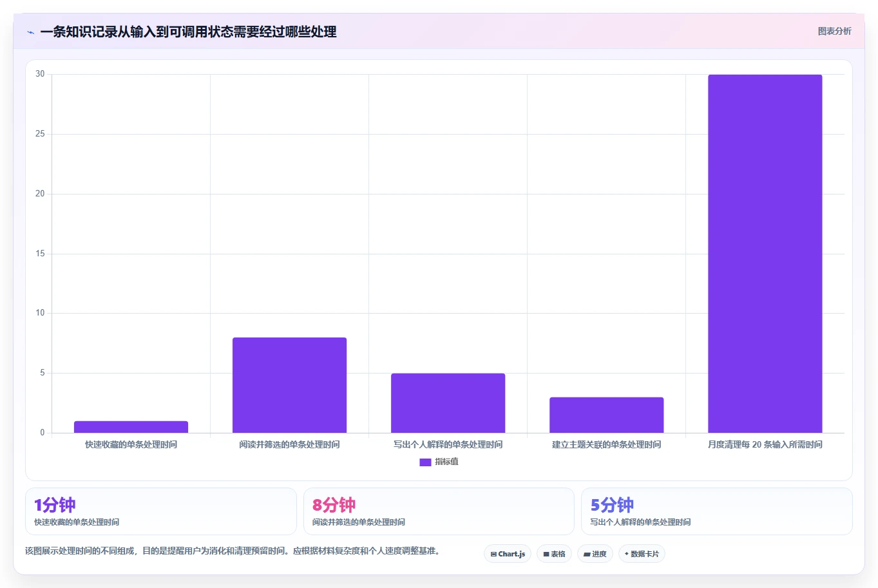878x588 pixels.
Task: Click the 进度 tag pill
Action: (595, 554)
